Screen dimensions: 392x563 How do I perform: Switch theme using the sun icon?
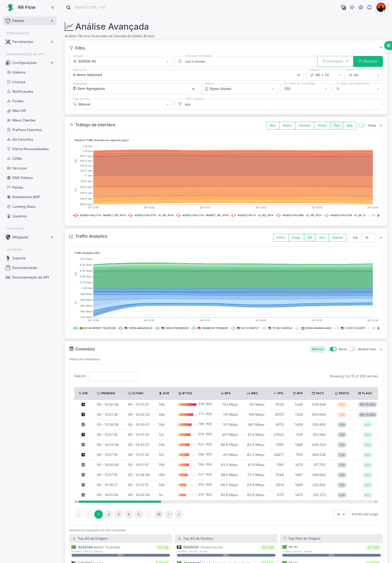pos(352,7)
